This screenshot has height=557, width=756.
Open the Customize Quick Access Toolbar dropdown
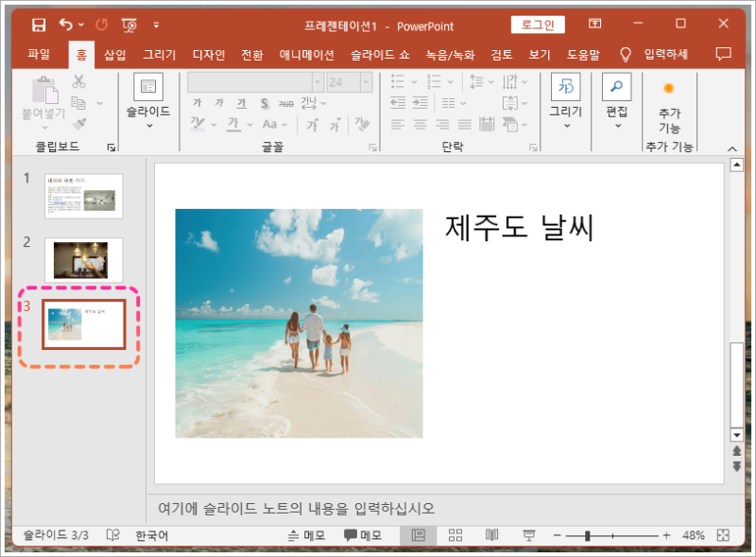pos(156,24)
